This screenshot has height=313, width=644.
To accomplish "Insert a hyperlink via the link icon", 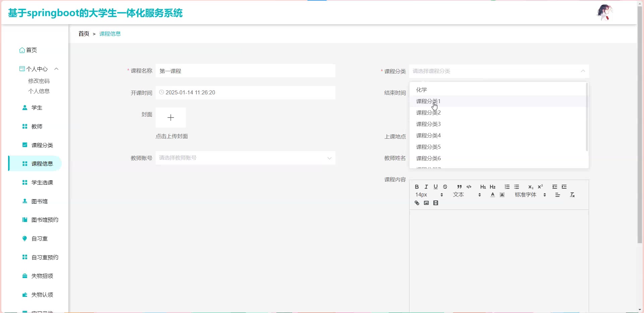I will click(x=417, y=203).
